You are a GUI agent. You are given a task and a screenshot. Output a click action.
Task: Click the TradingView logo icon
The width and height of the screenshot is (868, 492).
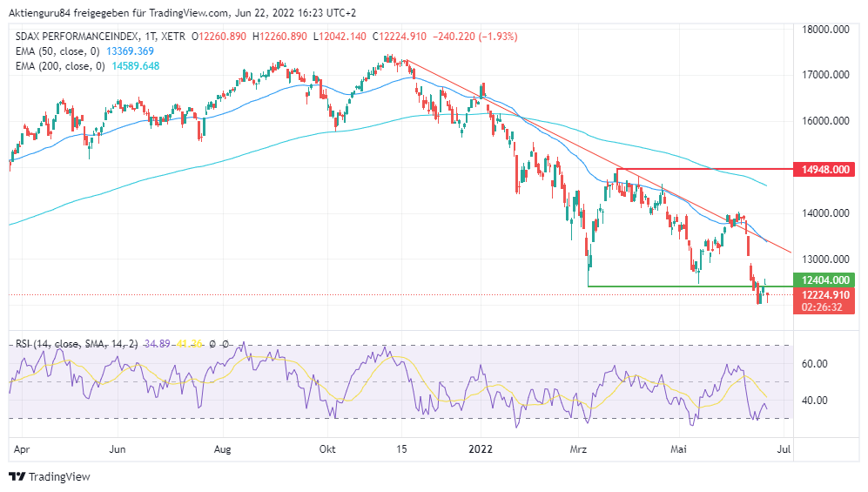click(17, 476)
